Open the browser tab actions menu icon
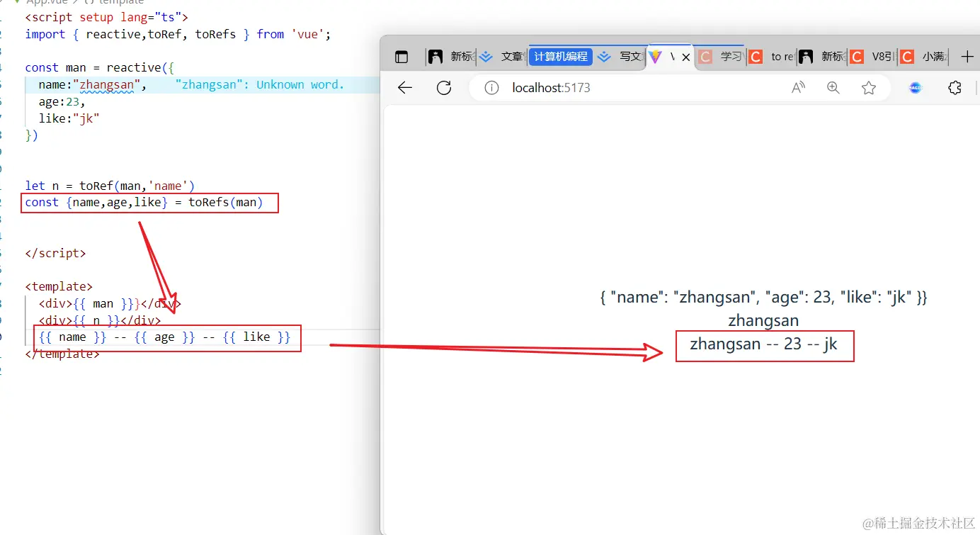This screenshot has height=535, width=980. pos(401,57)
